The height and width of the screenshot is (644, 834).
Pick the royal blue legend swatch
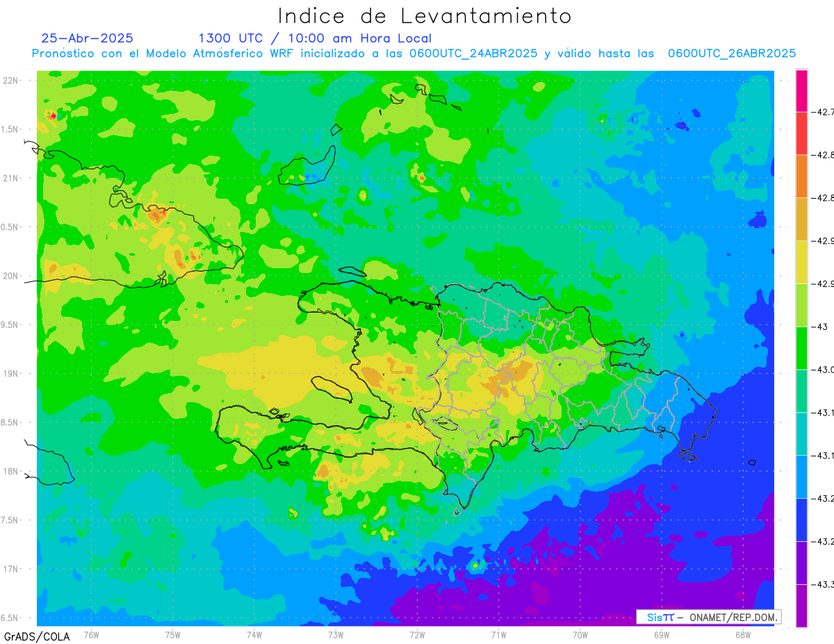[x=801, y=520]
